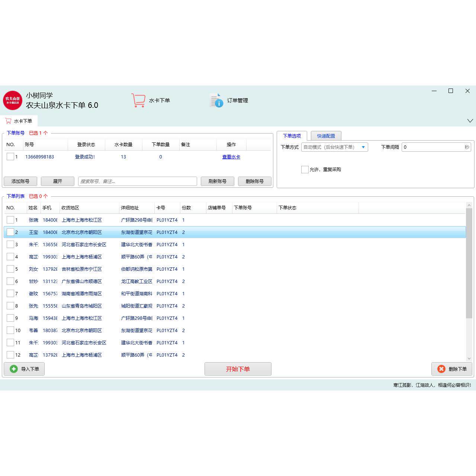
Task: Click the 下单账号 group label
Action: (16, 133)
